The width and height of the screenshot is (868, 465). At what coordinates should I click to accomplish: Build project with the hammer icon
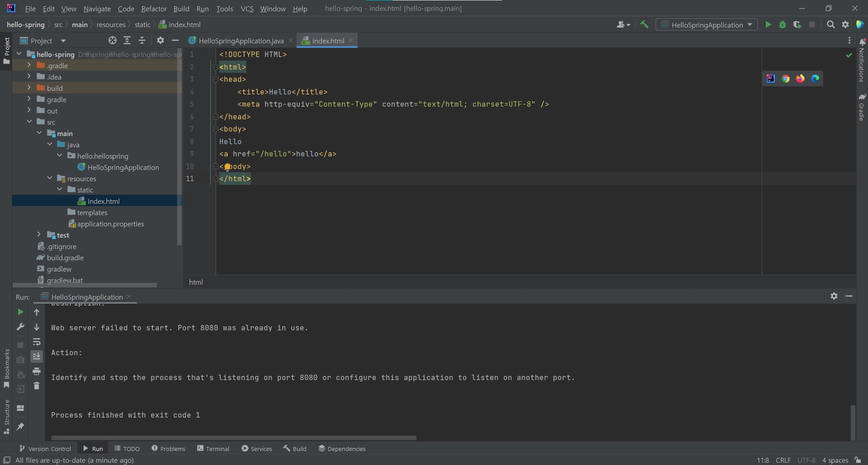[644, 25]
